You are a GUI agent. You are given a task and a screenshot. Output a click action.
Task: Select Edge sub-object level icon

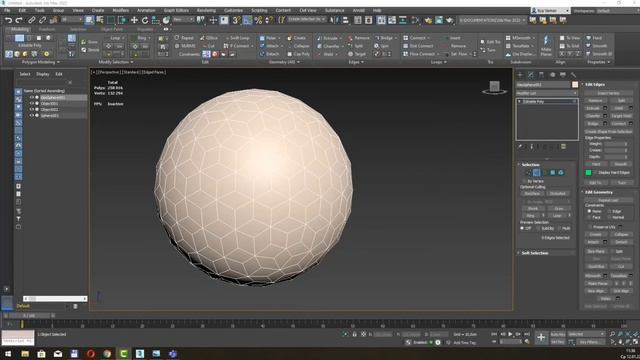536,173
